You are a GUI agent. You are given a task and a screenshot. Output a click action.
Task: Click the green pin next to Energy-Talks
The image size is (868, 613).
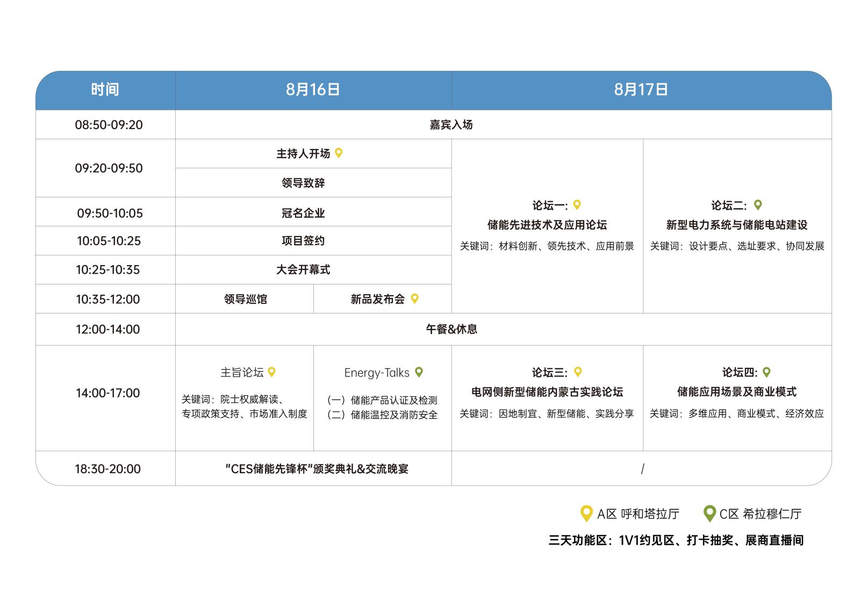[419, 372]
